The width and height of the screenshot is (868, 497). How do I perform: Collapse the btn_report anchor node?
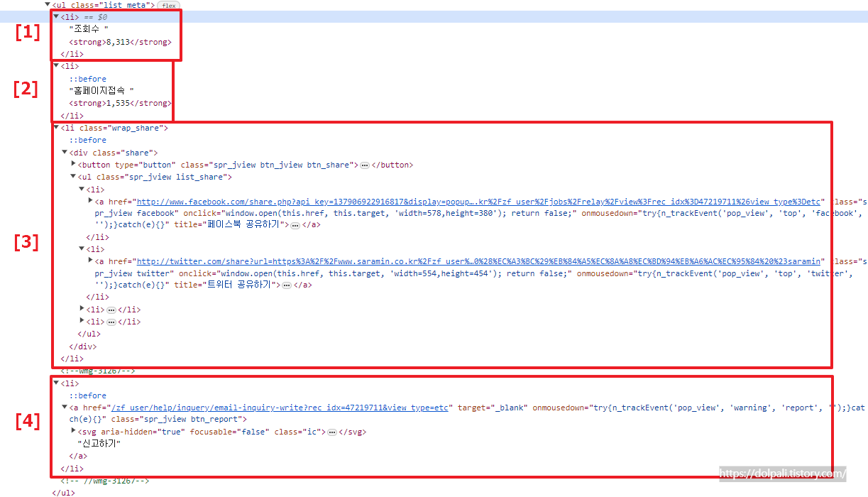click(65, 408)
